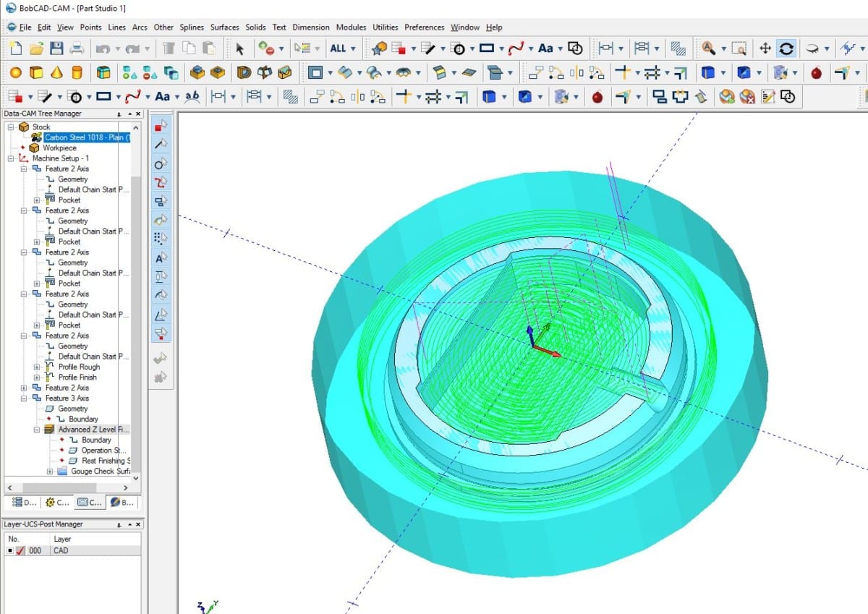Pin the Data-CAM Tree Manager panel
Viewport: 868px width, 614px height.
[119, 114]
